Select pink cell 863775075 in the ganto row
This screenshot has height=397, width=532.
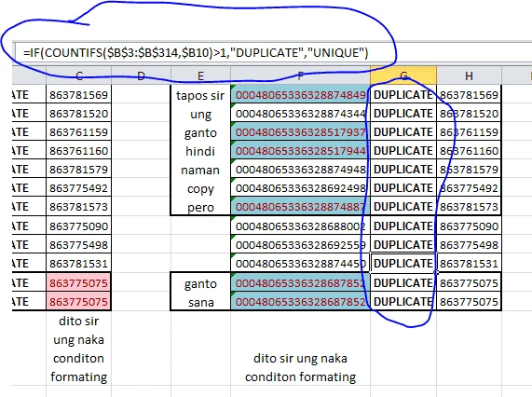pyautogui.click(x=78, y=282)
